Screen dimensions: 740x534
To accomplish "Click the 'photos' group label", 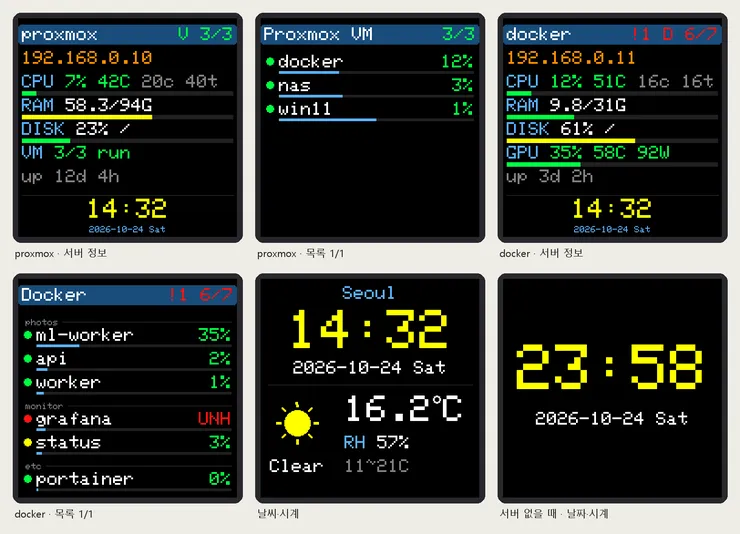I will pyautogui.click(x=41, y=322).
